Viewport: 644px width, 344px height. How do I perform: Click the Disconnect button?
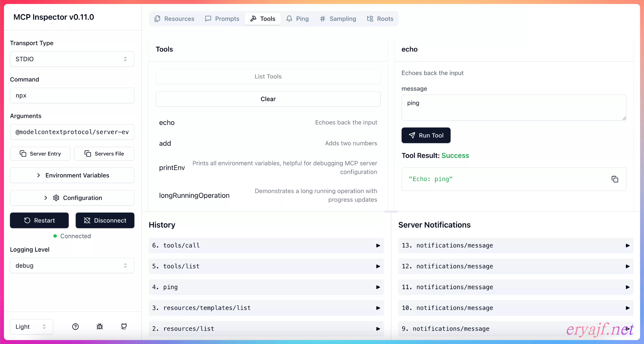point(105,220)
